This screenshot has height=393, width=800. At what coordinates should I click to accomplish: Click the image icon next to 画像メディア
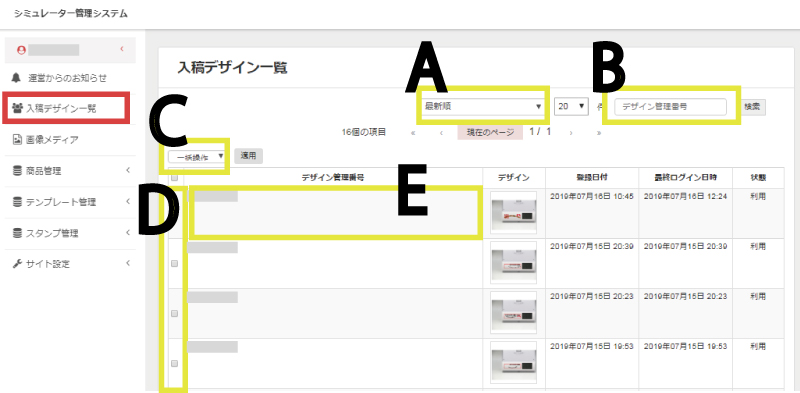(x=17, y=139)
